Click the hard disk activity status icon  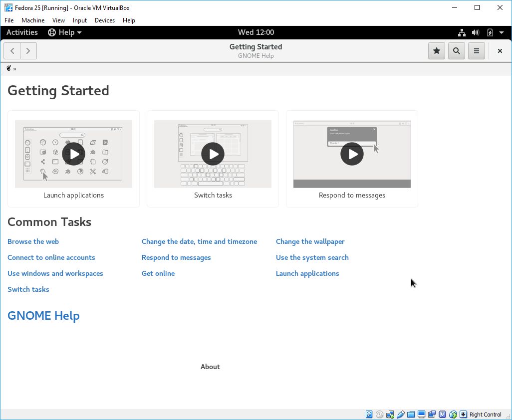[x=369, y=415]
